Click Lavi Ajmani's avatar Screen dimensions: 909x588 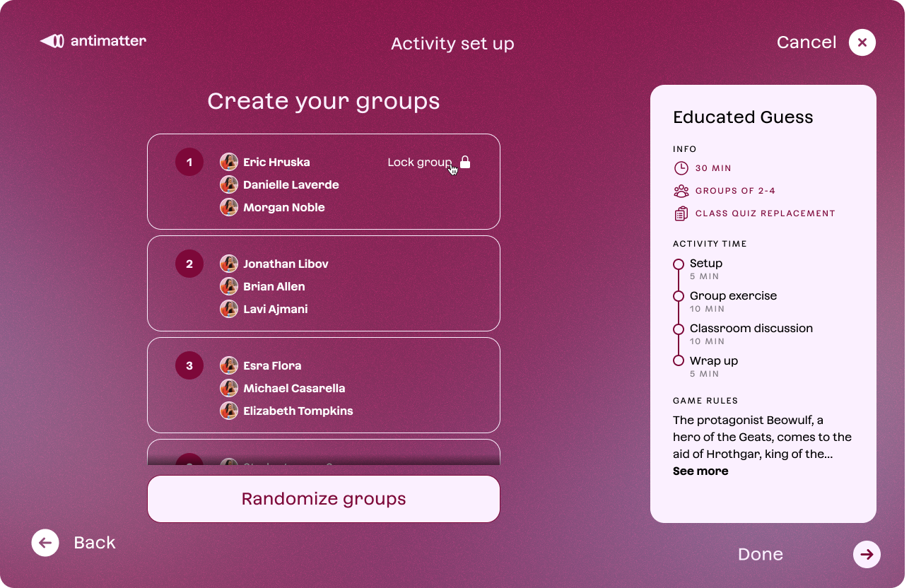(x=229, y=309)
